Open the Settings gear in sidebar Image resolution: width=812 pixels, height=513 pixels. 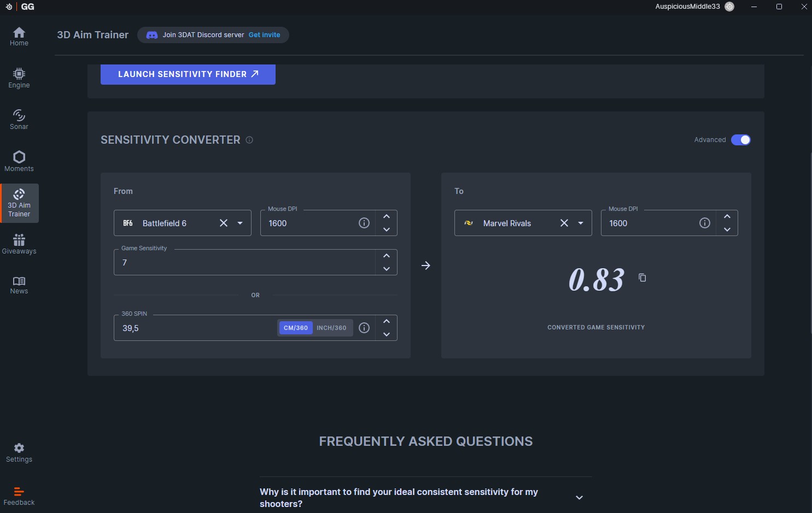coord(19,452)
